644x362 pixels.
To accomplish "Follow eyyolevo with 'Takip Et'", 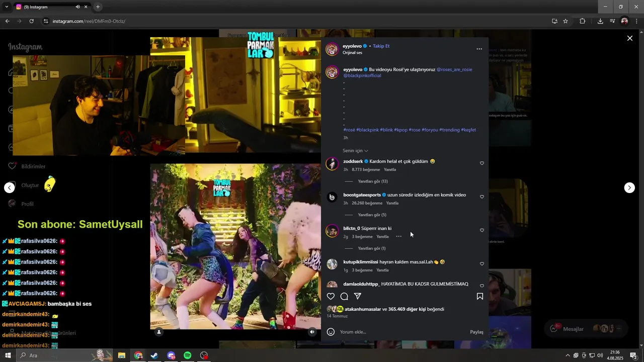I will (381, 46).
